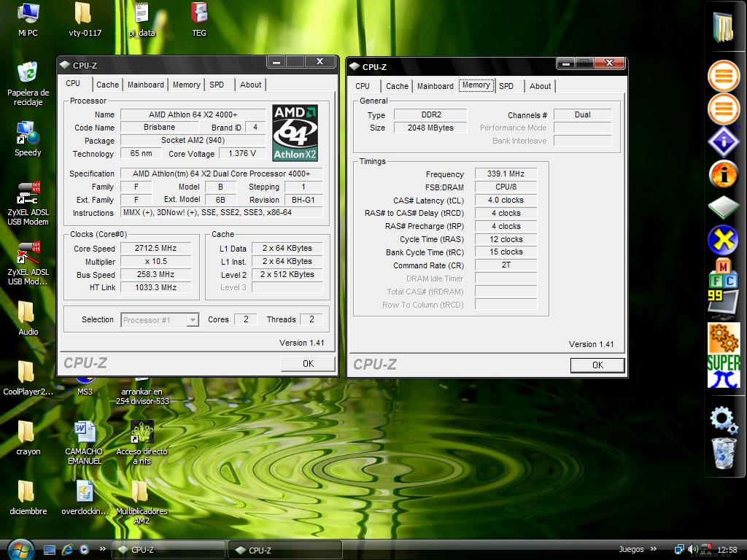Image resolution: width=747 pixels, height=560 pixels.
Task: Launch the media player quick launch icon
Action: [x=85, y=550]
